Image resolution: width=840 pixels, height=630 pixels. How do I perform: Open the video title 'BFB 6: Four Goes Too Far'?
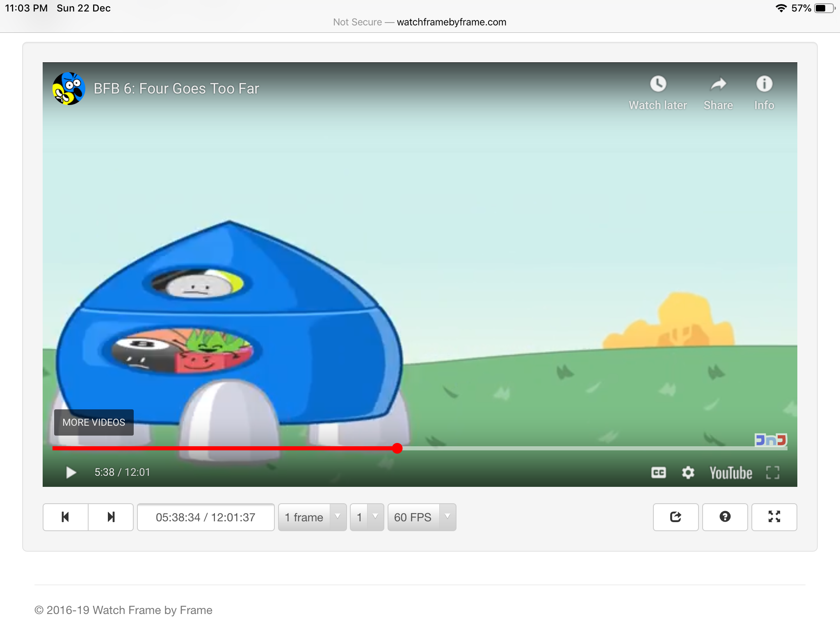[176, 89]
